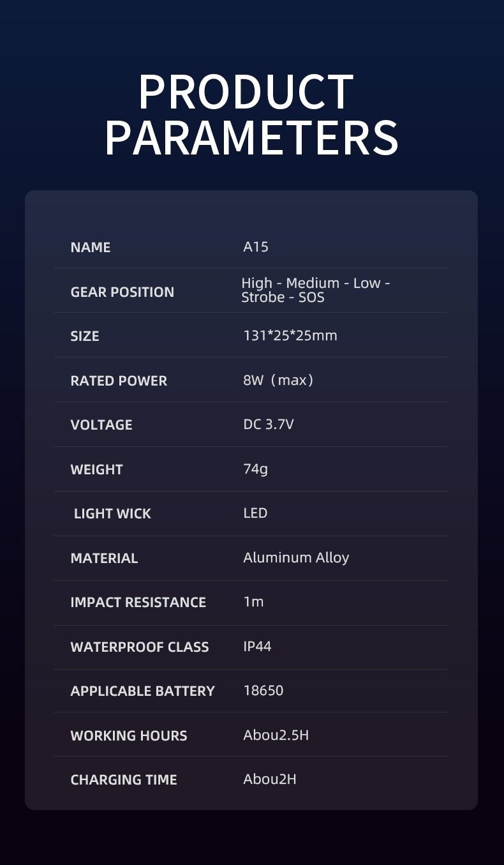Click the 131*25*25mm size value
Viewport: 504px width, 865px height.
[x=290, y=335]
